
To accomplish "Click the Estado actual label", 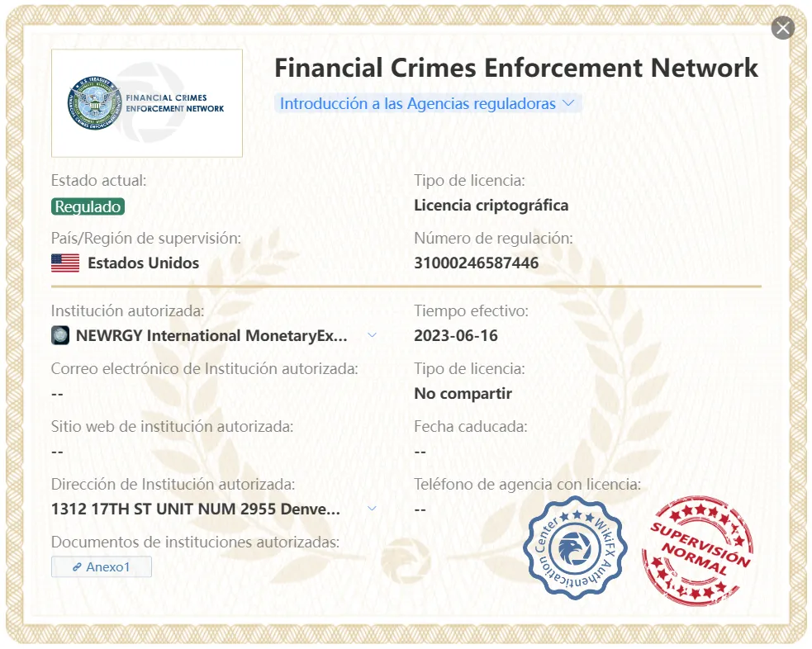I will pos(99,181).
